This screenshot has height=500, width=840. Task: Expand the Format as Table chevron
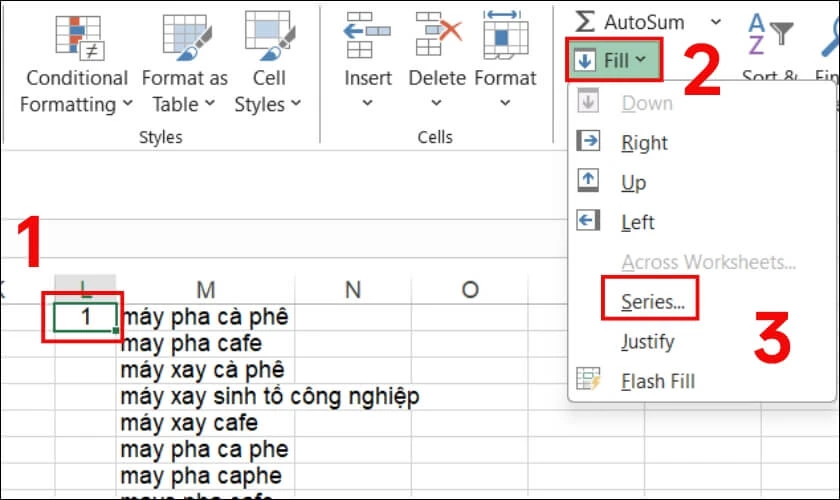click(x=210, y=103)
